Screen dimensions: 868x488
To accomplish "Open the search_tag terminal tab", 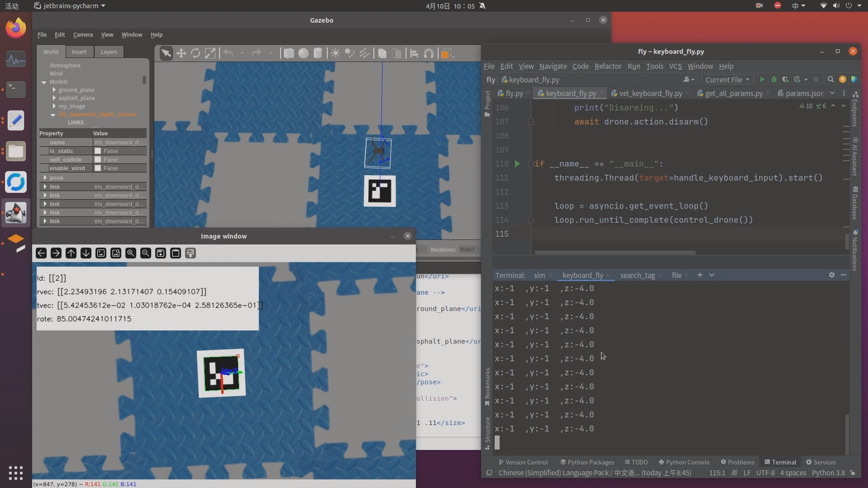I will point(637,275).
